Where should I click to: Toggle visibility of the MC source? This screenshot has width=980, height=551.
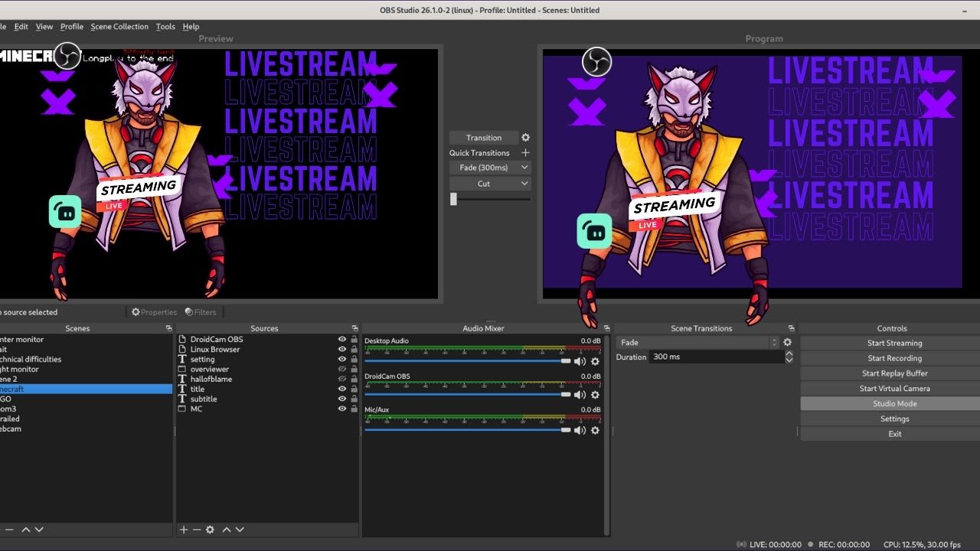tap(342, 409)
